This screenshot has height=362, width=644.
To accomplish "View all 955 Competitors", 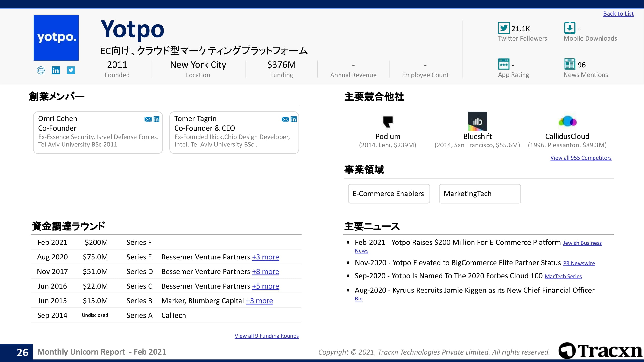I will pyautogui.click(x=581, y=158).
